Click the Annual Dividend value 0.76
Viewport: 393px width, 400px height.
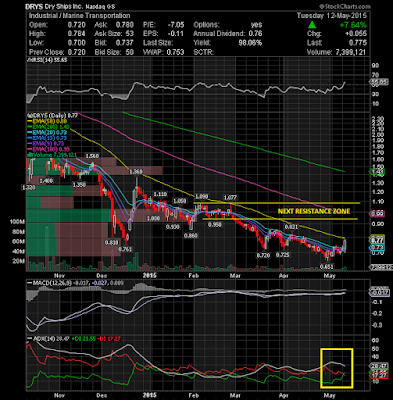256,34
